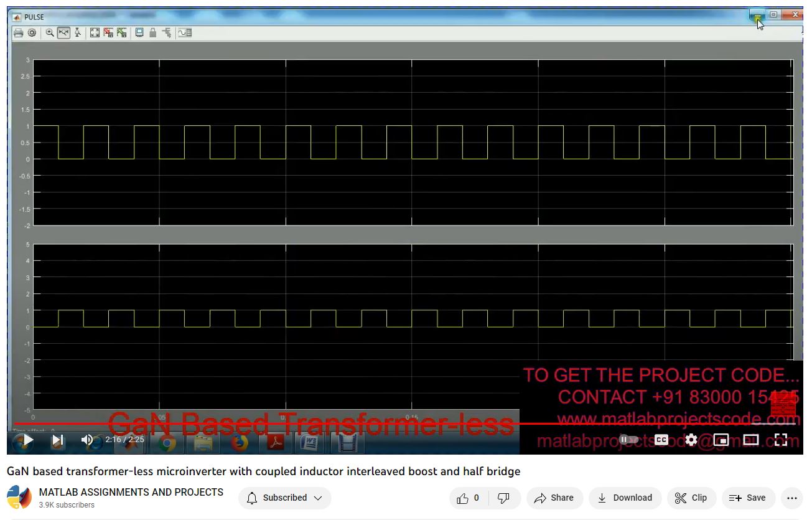Select the zoom in magnifier tool
This screenshot has height=520, width=812.
click(50, 32)
